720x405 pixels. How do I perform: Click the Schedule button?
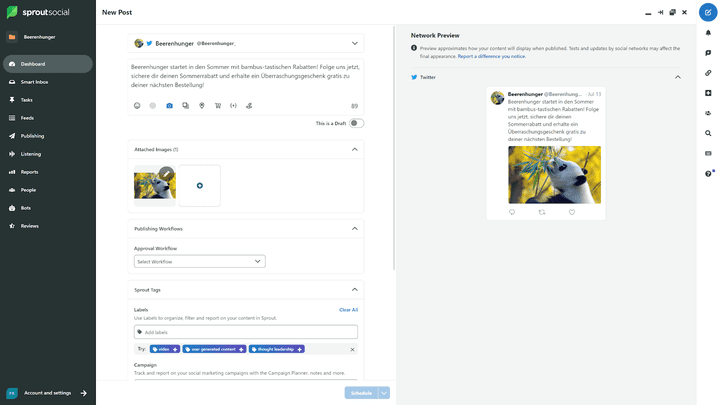tap(361, 393)
